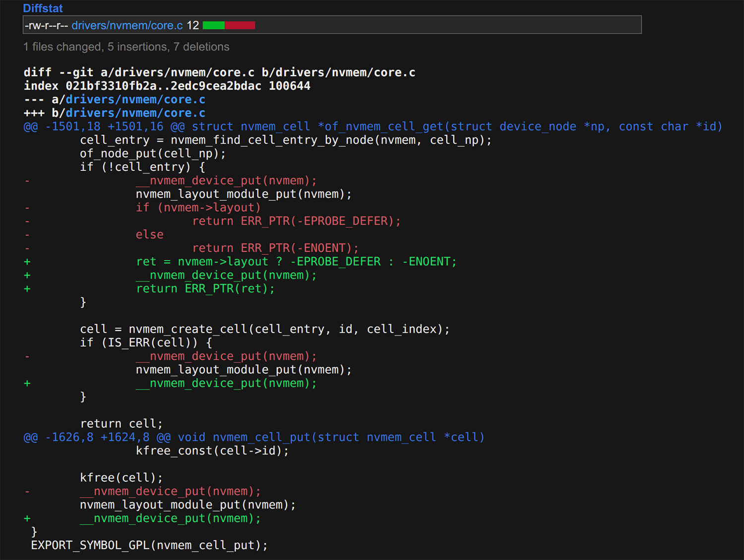Viewport: 744px width, 560px height.
Task: Click the "1 files changed, 5 insertions, 7 deletions" summary
Action: click(x=126, y=47)
